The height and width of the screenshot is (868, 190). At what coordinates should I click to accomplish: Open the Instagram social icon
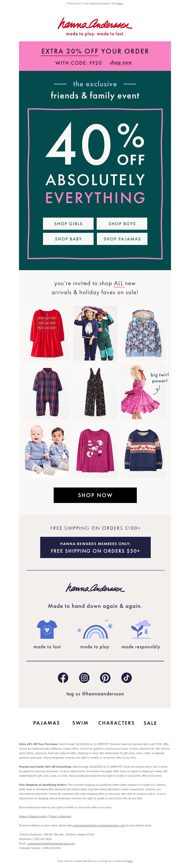click(x=84, y=678)
